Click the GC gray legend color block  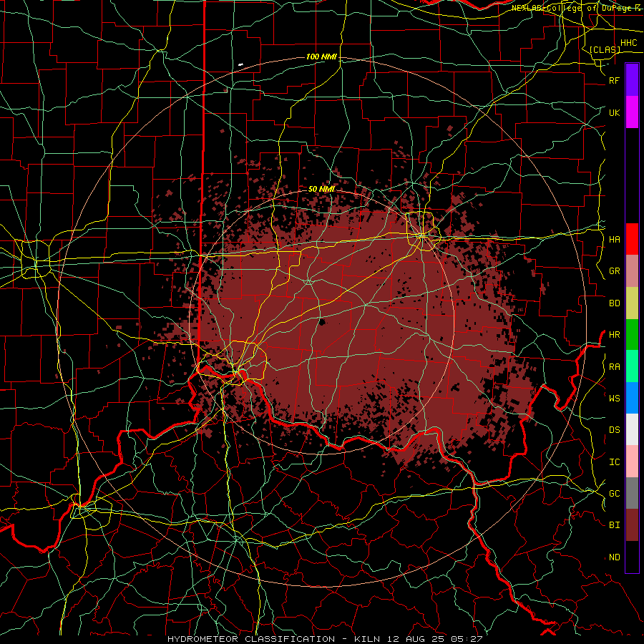(632, 493)
